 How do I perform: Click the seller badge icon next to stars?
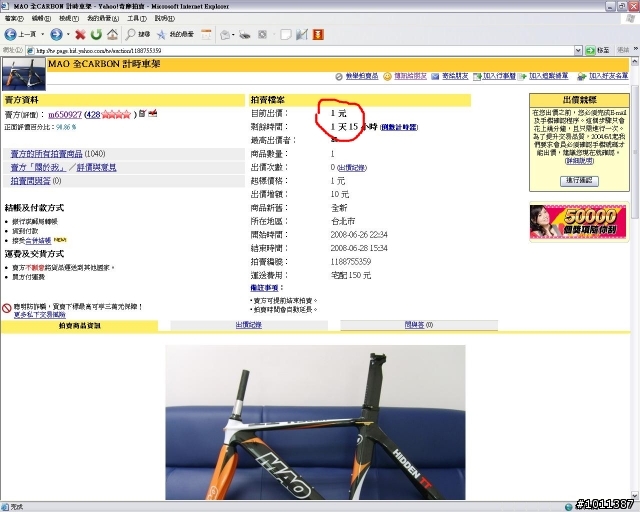142,113
